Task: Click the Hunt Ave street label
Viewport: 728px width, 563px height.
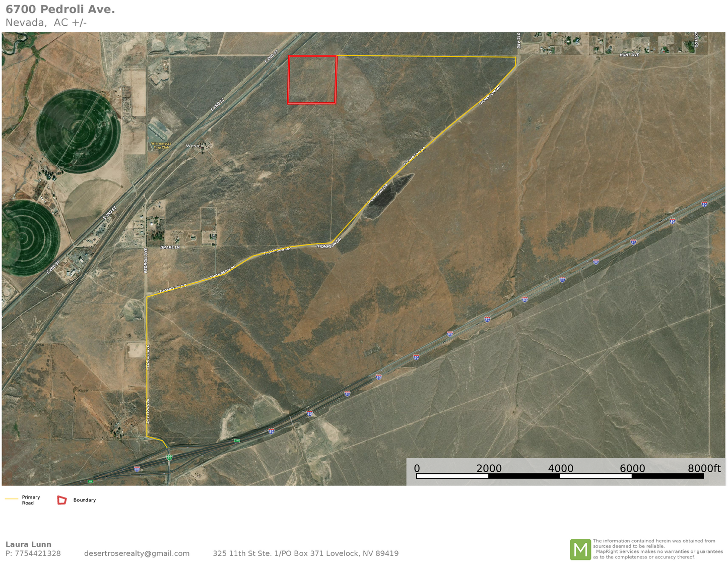Action: pos(629,54)
